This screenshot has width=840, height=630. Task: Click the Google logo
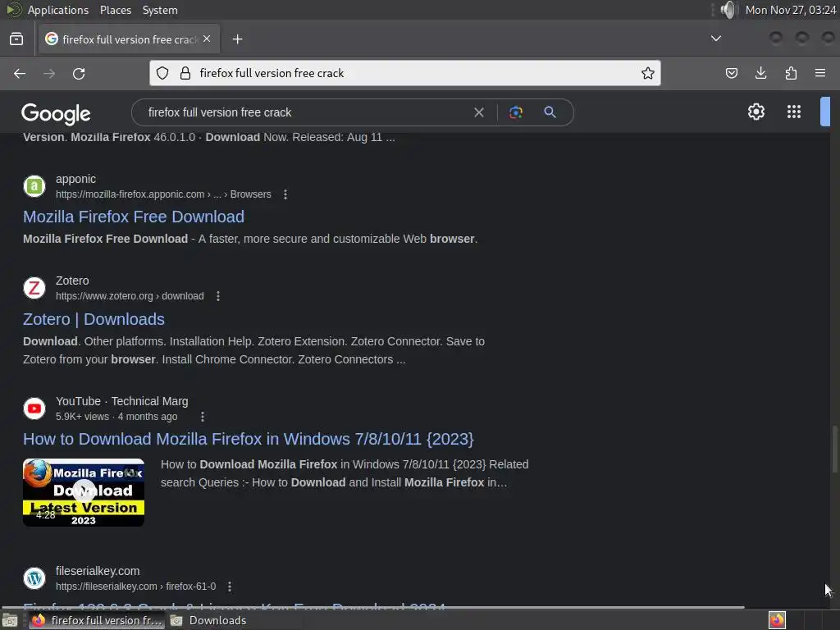tap(56, 113)
